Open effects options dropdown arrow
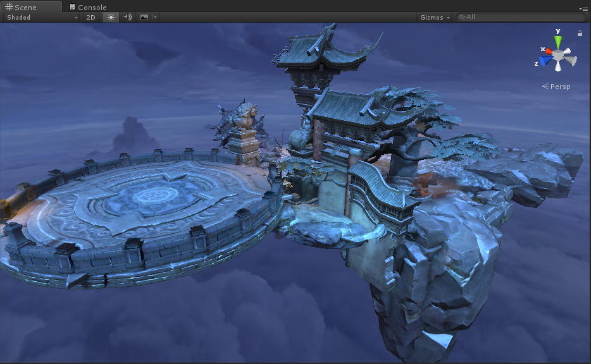 click(x=155, y=17)
